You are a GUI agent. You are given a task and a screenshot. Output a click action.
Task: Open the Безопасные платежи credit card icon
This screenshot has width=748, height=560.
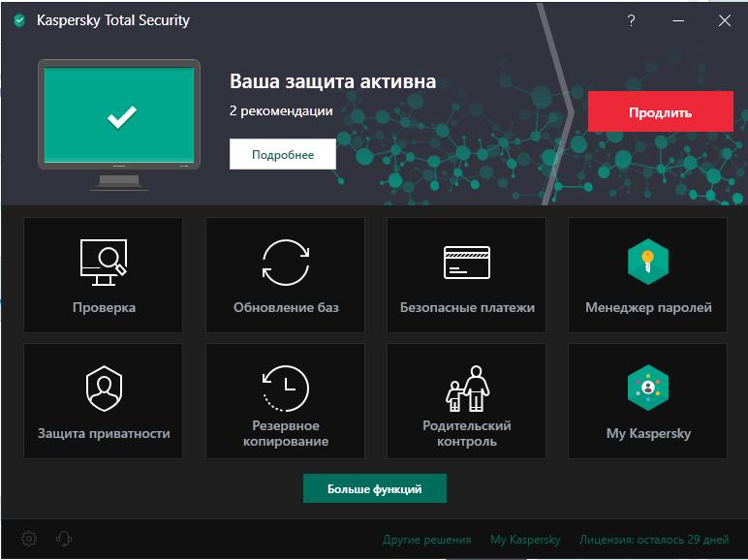click(x=467, y=263)
